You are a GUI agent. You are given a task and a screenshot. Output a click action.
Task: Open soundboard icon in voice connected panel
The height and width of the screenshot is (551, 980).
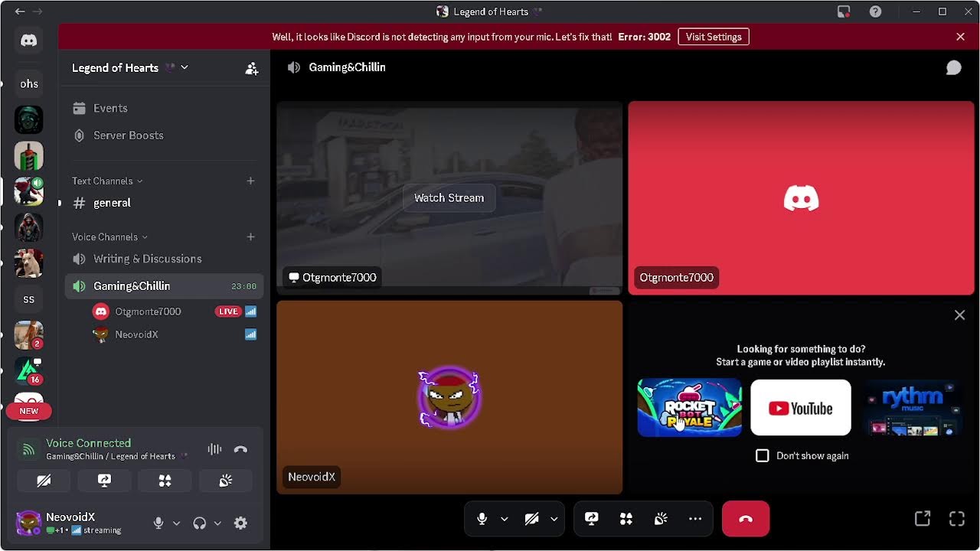(225, 481)
